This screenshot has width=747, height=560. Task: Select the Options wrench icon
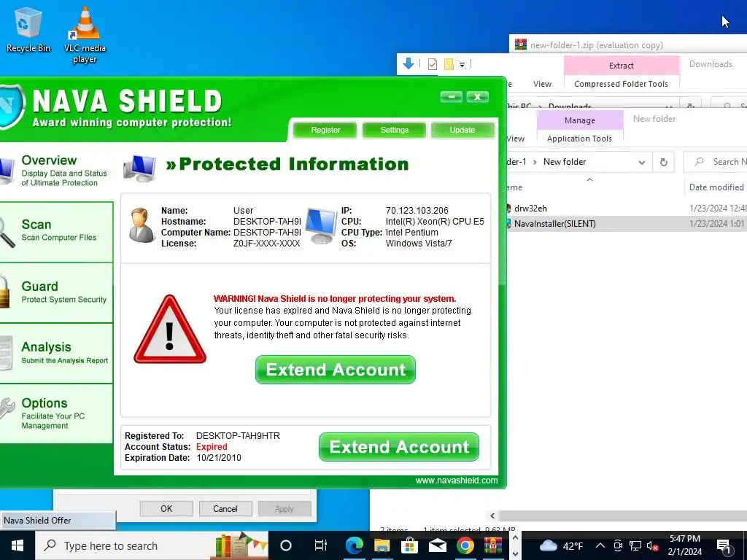(7, 408)
